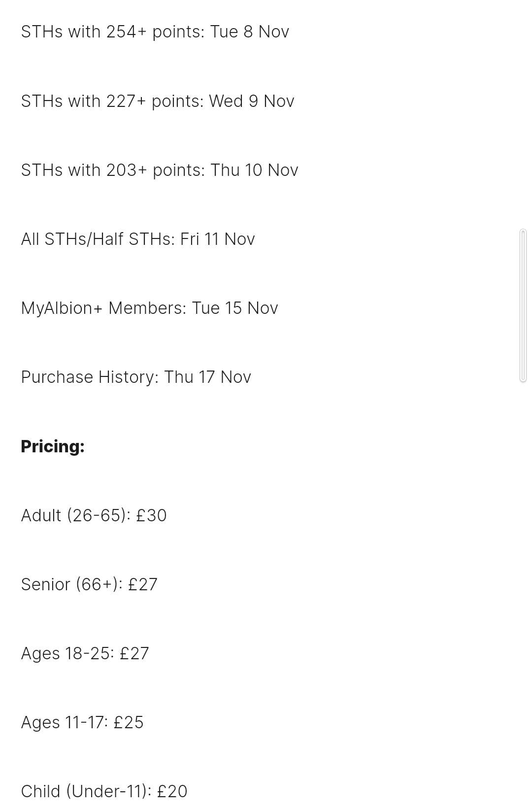The height and width of the screenshot is (811, 532).
Task: Click the vertical scrollbar thumb
Action: 523,305
